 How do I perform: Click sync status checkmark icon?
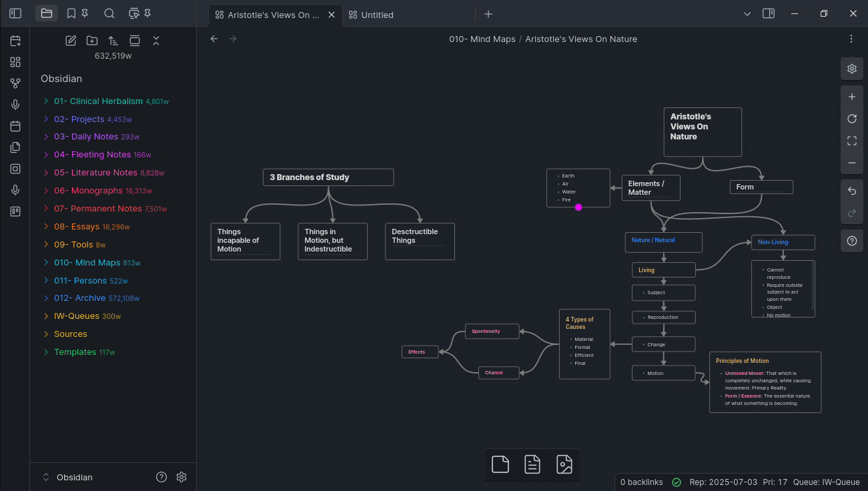coord(677,482)
